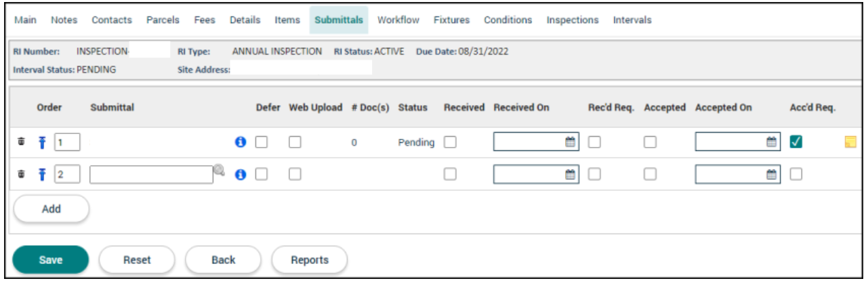Search submittals with magnifier icon in row 2
Image resolution: width=868 pixels, height=283 pixels.
pos(219,171)
